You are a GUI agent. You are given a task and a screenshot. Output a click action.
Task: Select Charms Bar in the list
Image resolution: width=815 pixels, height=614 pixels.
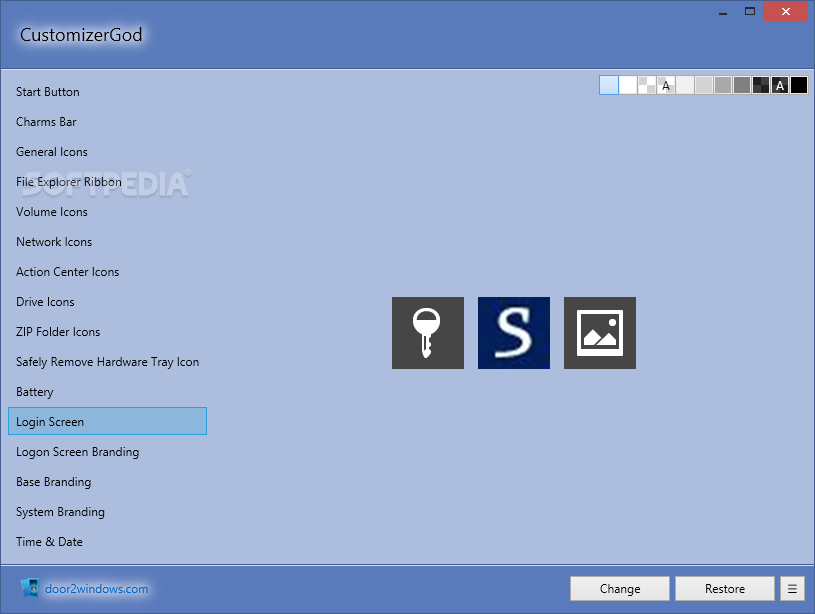click(x=108, y=122)
